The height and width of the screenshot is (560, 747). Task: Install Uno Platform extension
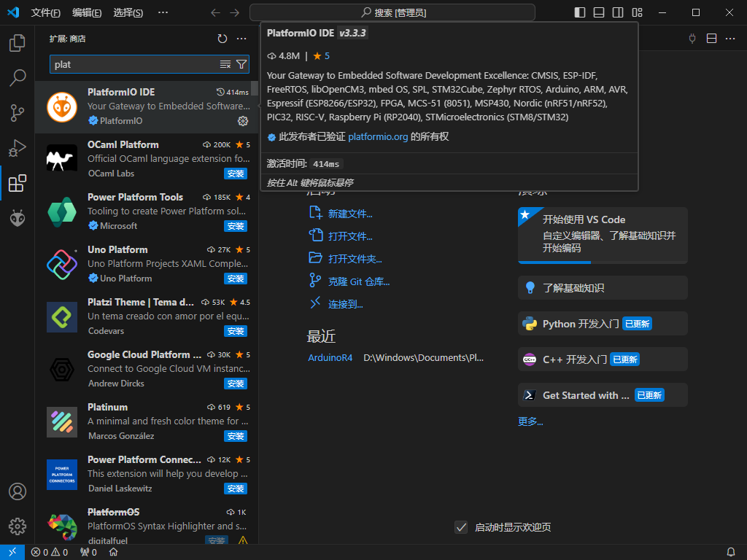coord(236,279)
